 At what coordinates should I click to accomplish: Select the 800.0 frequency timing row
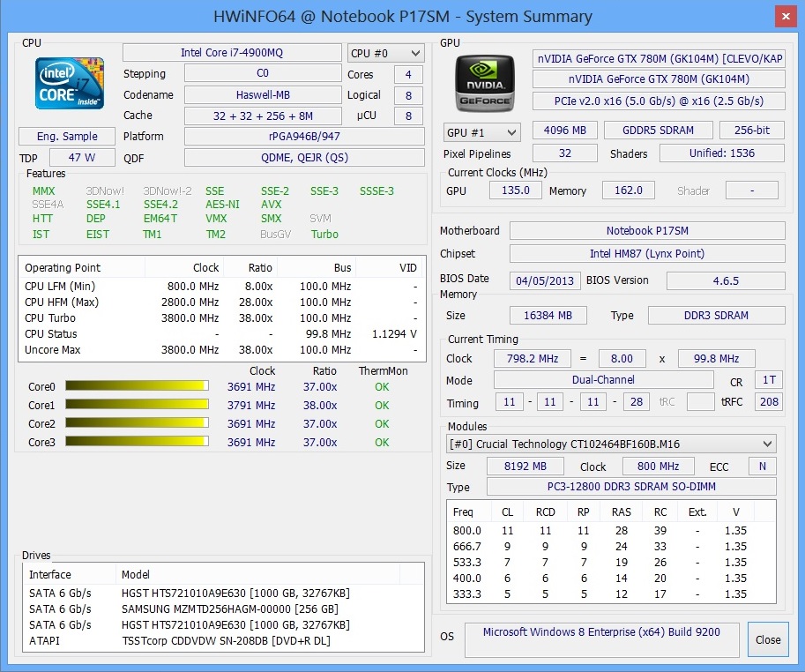(x=611, y=530)
